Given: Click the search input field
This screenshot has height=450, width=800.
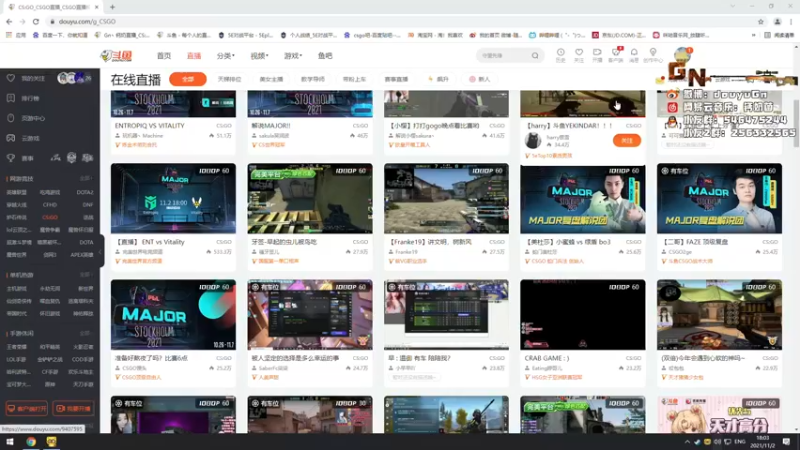Looking at the screenshot, I should [504, 56].
